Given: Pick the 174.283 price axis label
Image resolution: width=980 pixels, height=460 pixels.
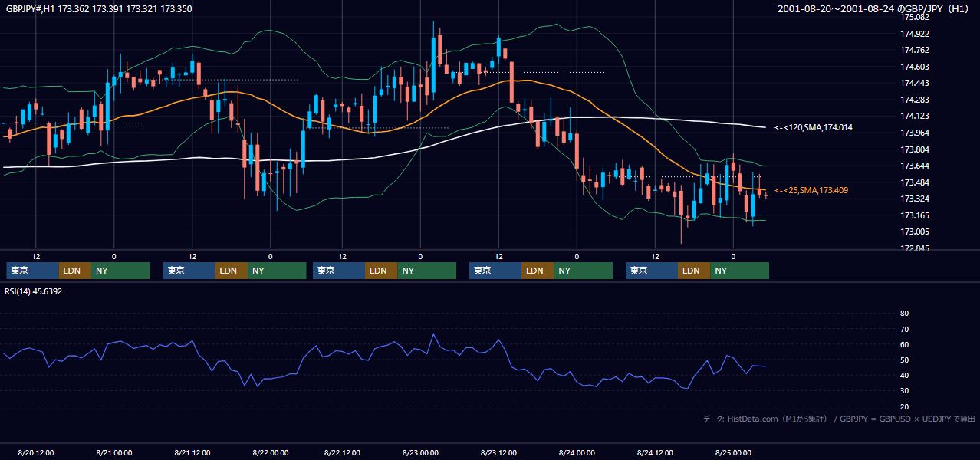Looking at the screenshot, I should click(915, 100).
